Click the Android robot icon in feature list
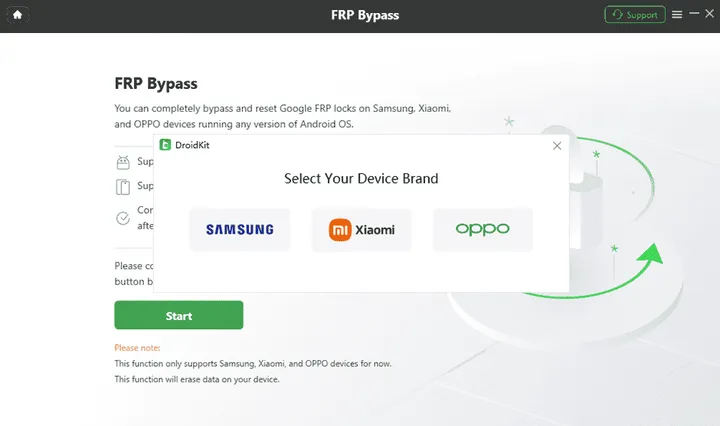 pos(123,161)
